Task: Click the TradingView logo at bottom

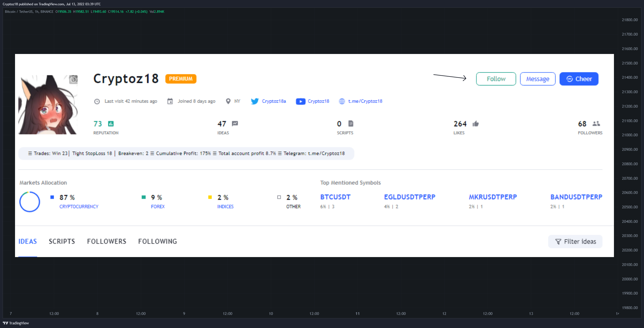Action: 16,323
